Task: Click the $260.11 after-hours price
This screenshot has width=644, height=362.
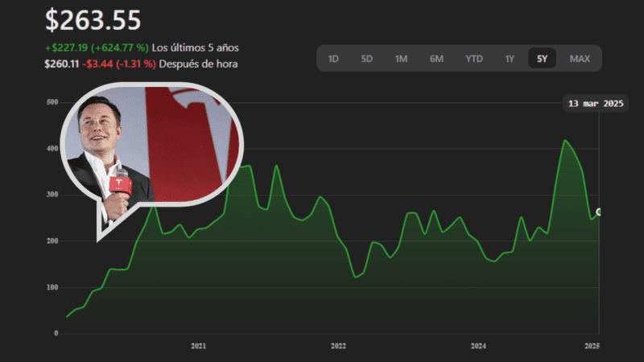Action: [x=61, y=64]
